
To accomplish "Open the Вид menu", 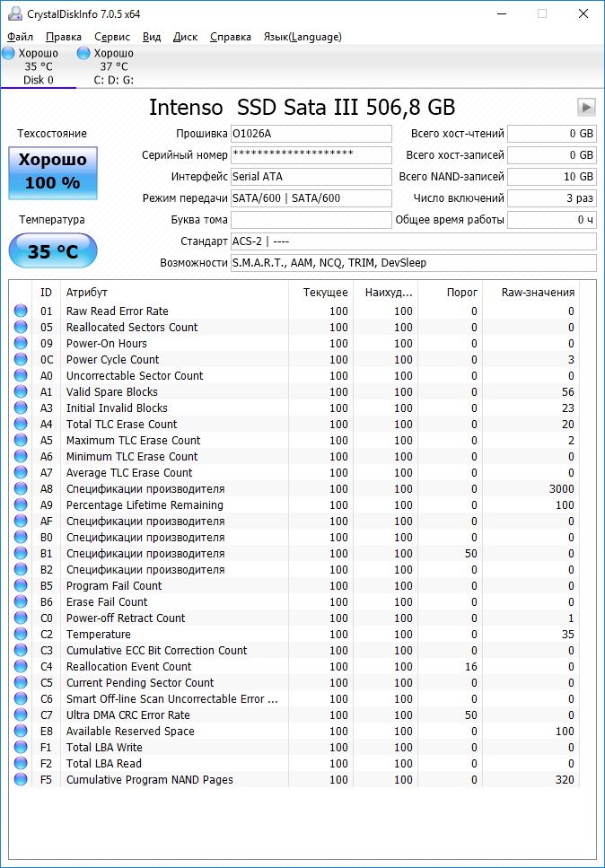I will pyautogui.click(x=152, y=37).
